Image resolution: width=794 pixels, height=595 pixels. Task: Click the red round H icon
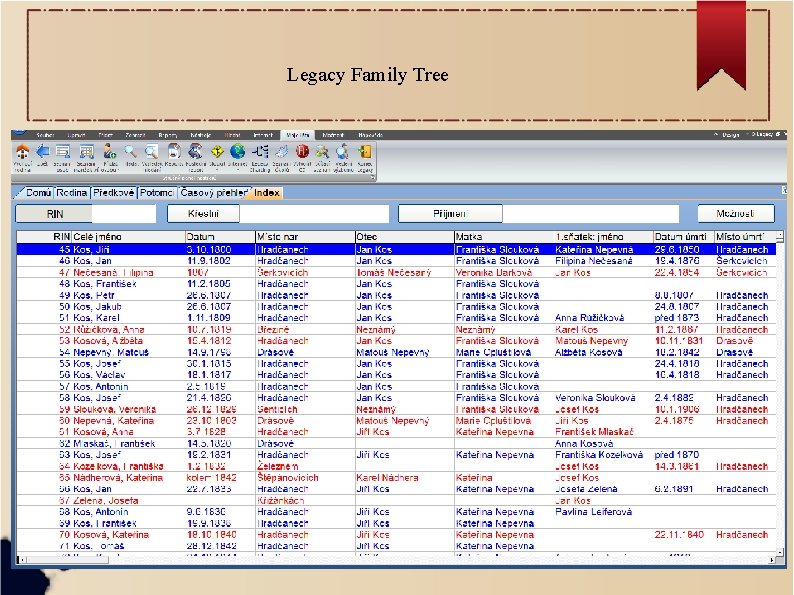(302, 151)
